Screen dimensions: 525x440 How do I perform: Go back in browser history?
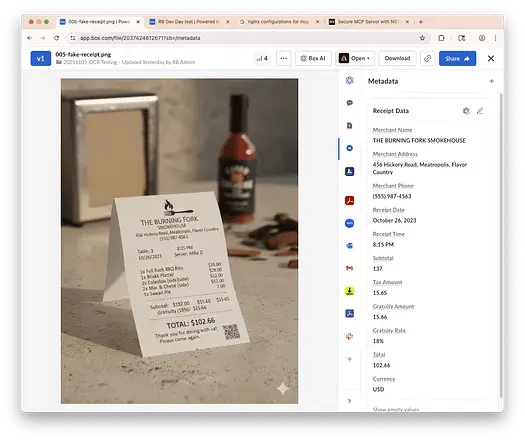point(29,38)
